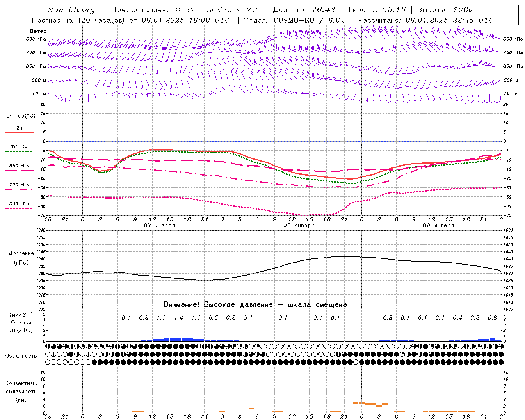The width and height of the screenshot is (525, 420).
Task: Click the 'Тем-ра(°C)' temperature panel label
Action: pyautogui.click(x=19, y=116)
